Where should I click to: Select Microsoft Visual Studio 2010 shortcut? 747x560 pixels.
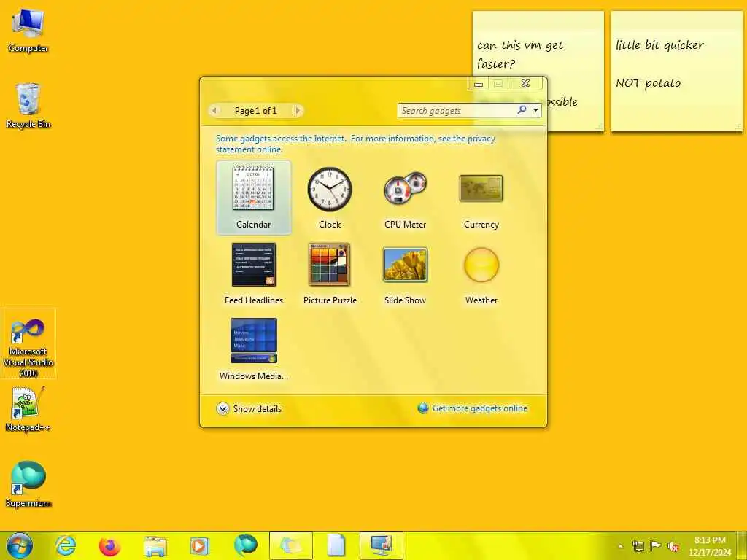[x=28, y=344]
